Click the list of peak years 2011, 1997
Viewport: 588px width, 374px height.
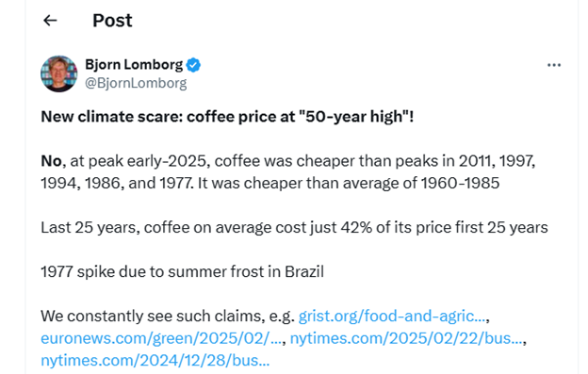click(x=287, y=172)
